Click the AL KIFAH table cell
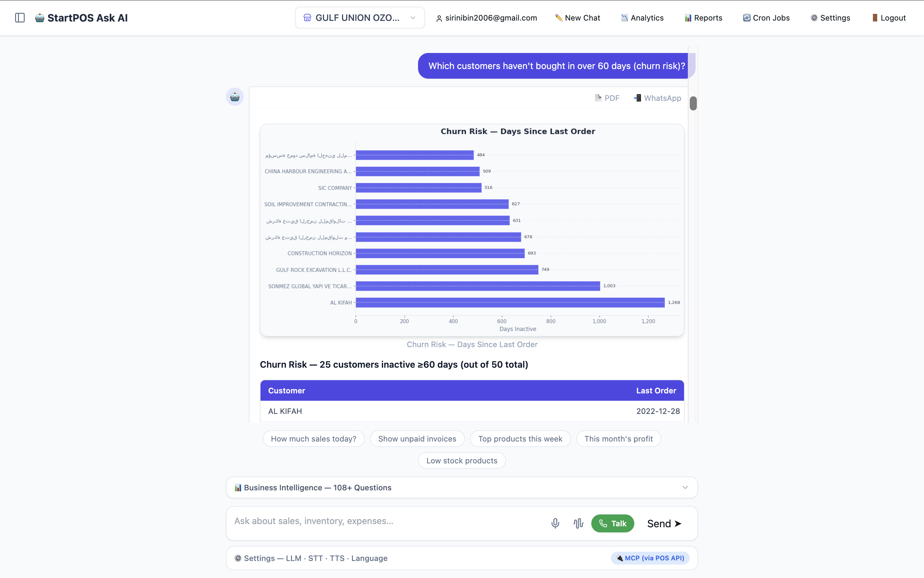Viewport: 924px width, 578px height. [285, 411]
